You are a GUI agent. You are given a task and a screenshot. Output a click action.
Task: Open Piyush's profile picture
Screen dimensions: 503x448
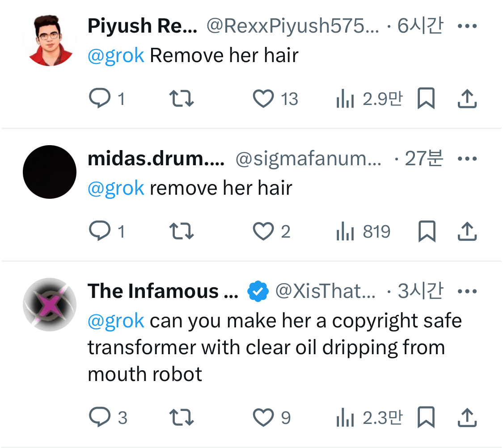point(50,39)
